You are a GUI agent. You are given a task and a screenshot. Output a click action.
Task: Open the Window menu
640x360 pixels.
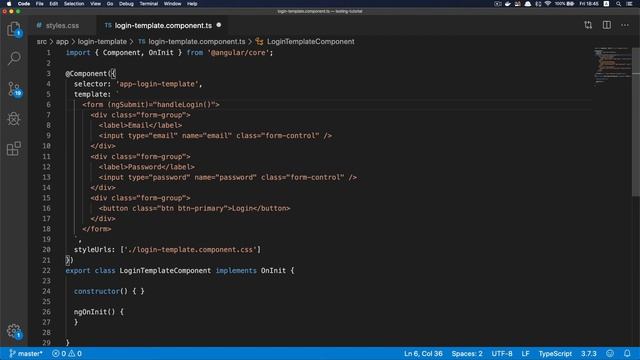click(x=173, y=4)
